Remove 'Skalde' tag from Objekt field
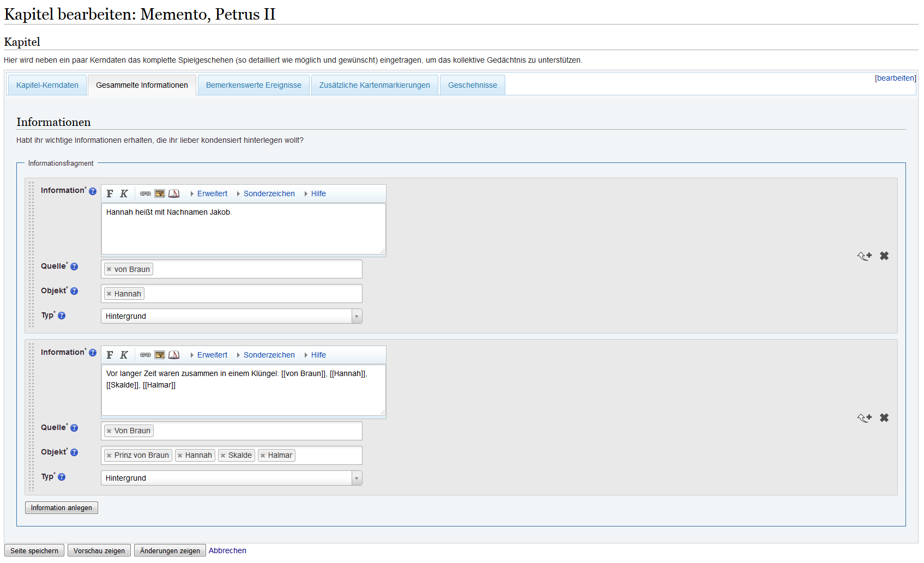Screen dimensions: 924x563 tap(223, 456)
